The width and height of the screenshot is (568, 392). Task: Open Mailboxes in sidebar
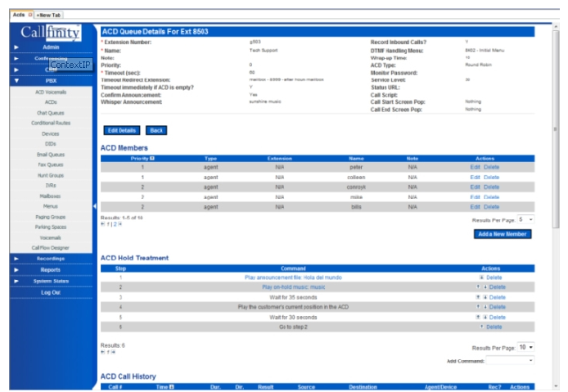coord(51,196)
